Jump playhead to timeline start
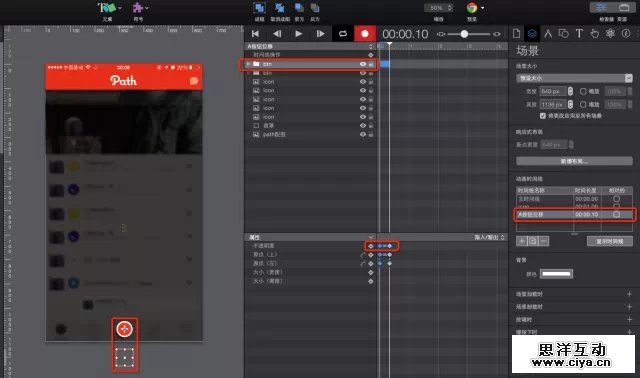This screenshot has width=640, height=378. (x=256, y=34)
